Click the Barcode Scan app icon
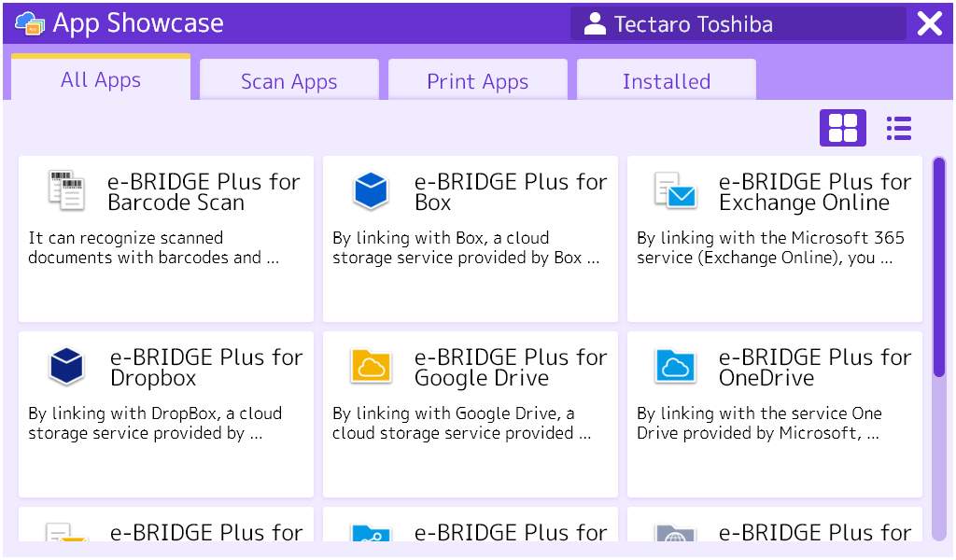Viewport: 956px width, 560px height. point(66,190)
